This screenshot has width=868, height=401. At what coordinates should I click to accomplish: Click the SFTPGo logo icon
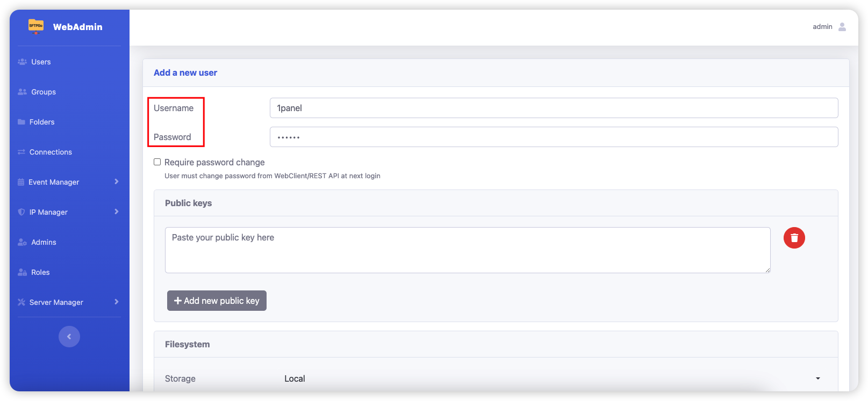tap(36, 26)
